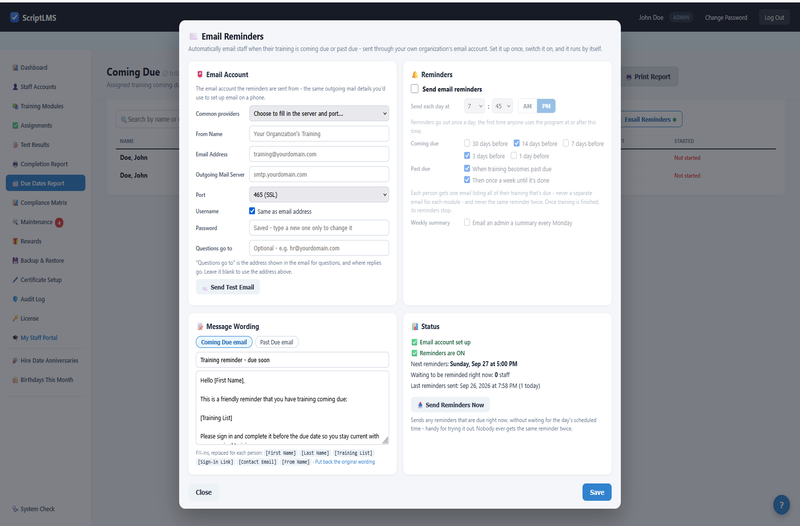Open Compliance Matrix in sidebar
This screenshot has height=526, width=800.
click(45, 203)
